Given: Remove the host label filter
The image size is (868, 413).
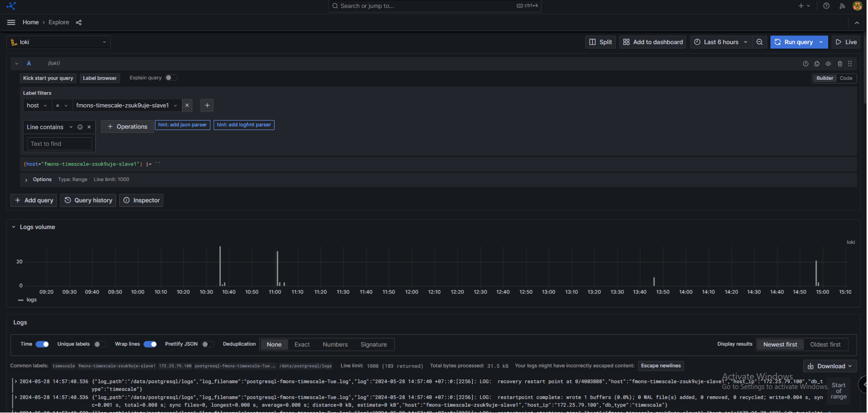Looking at the screenshot, I should coord(188,106).
